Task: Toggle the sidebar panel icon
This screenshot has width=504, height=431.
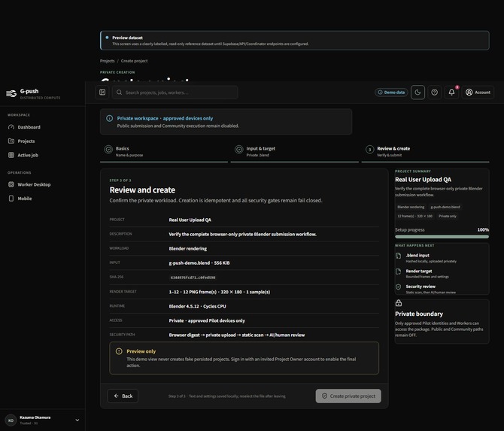Action: point(102,93)
